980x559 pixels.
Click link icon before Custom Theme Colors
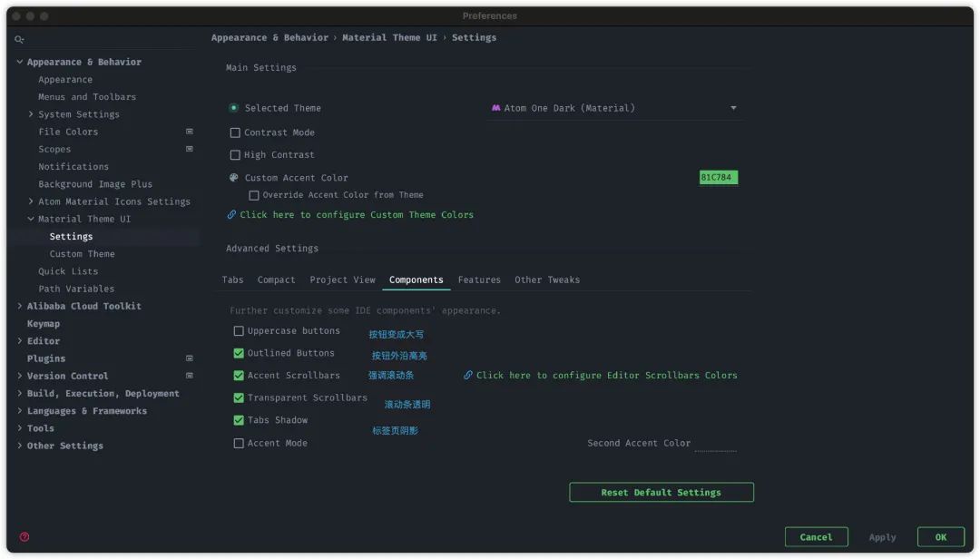231,214
